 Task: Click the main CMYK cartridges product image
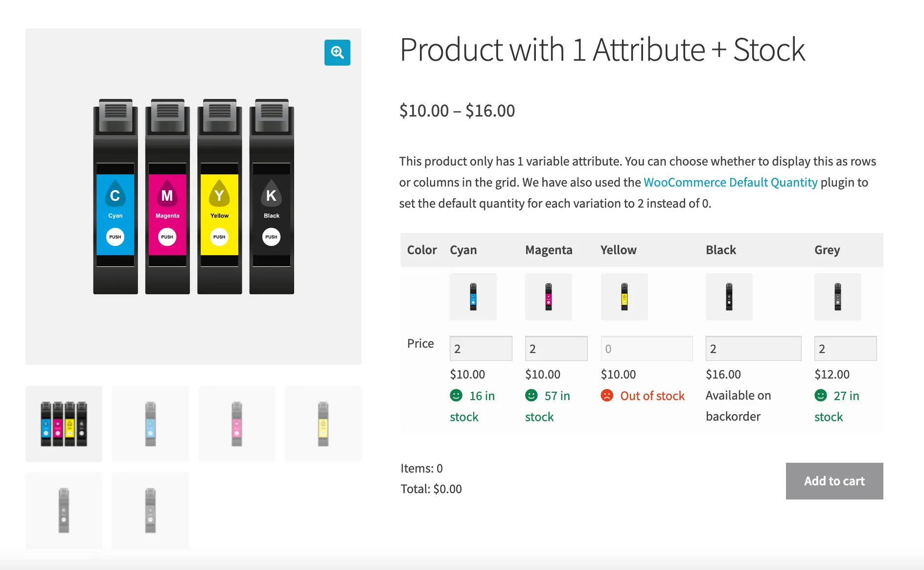[194, 196]
